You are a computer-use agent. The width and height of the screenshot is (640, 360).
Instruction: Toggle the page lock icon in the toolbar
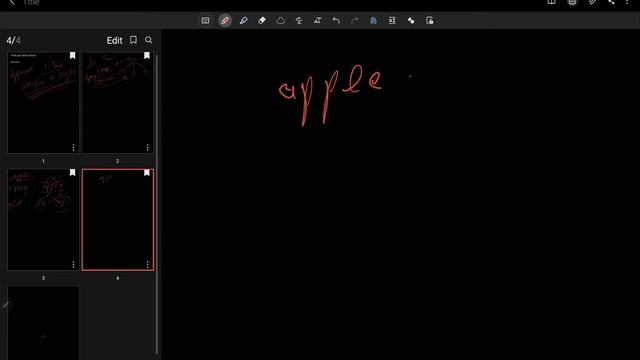click(x=429, y=20)
